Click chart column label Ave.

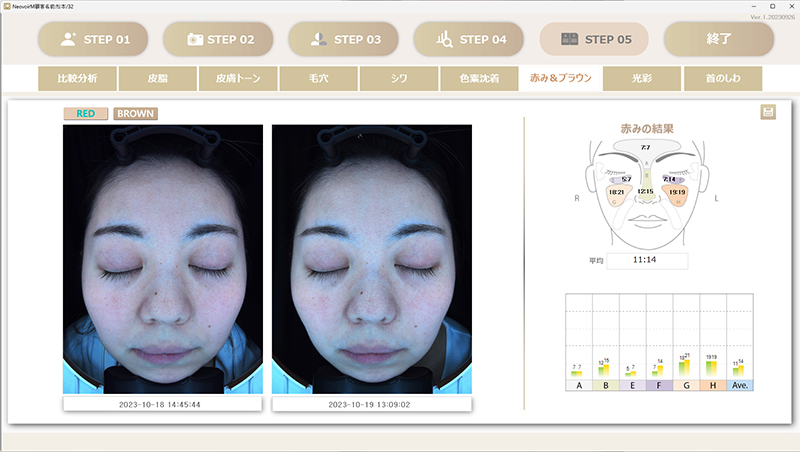740,386
